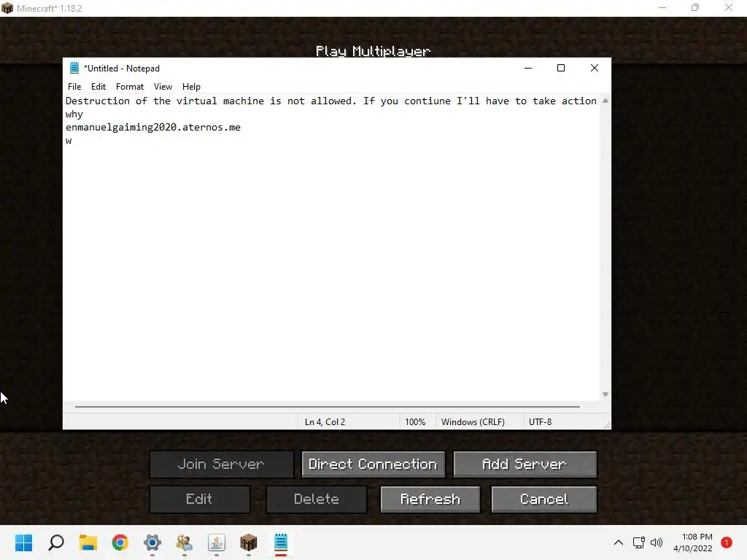Click Cancel in Minecraft multiplayer
Image resolution: width=747 pixels, height=560 pixels.
[544, 499]
